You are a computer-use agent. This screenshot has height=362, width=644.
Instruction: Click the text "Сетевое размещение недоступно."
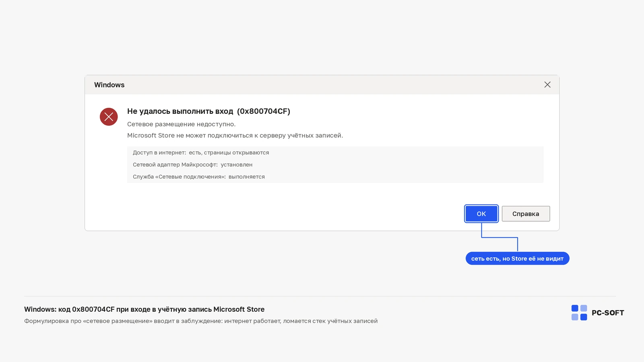point(182,124)
